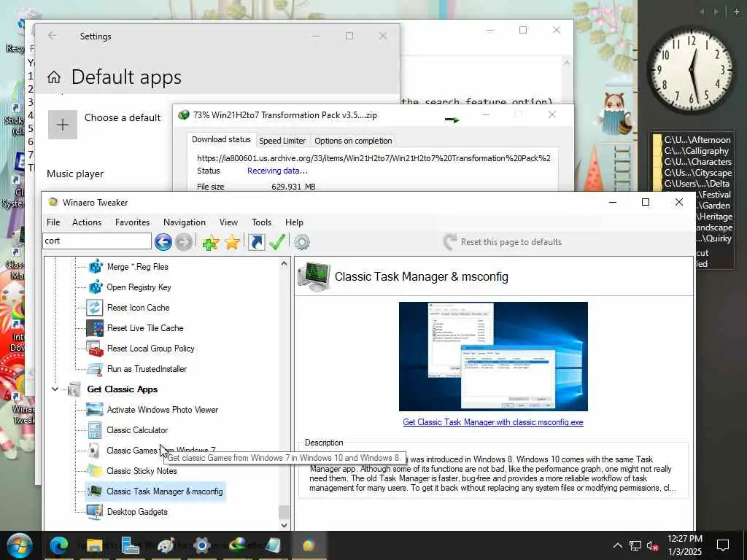The image size is (747, 560).
Task: Click the tree panel scrollbar thumb
Action: (x=284, y=512)
